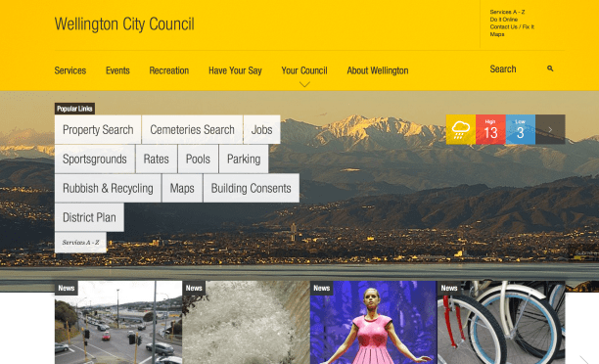The height and width of the screenshot is (364, 599).
Task: Click the Sportsgrounds button
Action: tap(95, 159)
